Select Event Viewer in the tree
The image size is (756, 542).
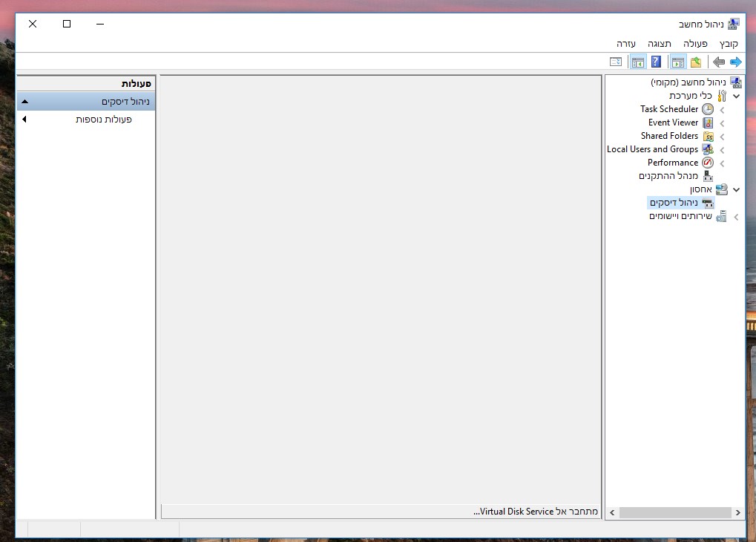673,123
